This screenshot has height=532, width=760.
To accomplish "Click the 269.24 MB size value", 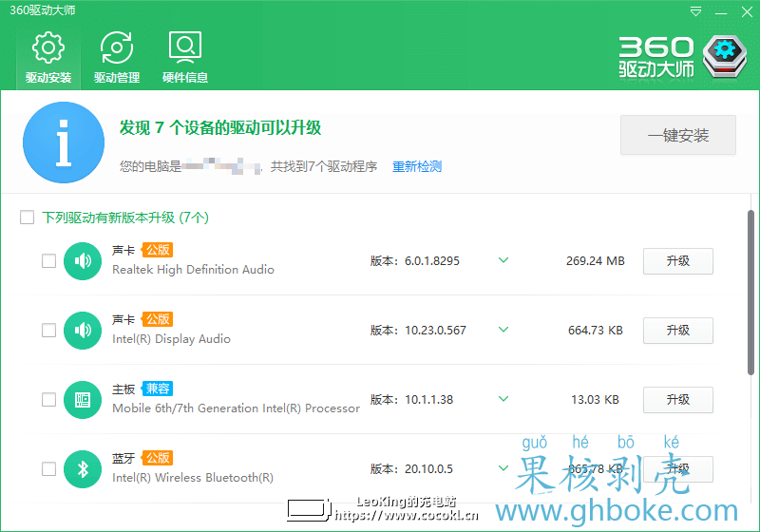I will click(x=596, y=261).
